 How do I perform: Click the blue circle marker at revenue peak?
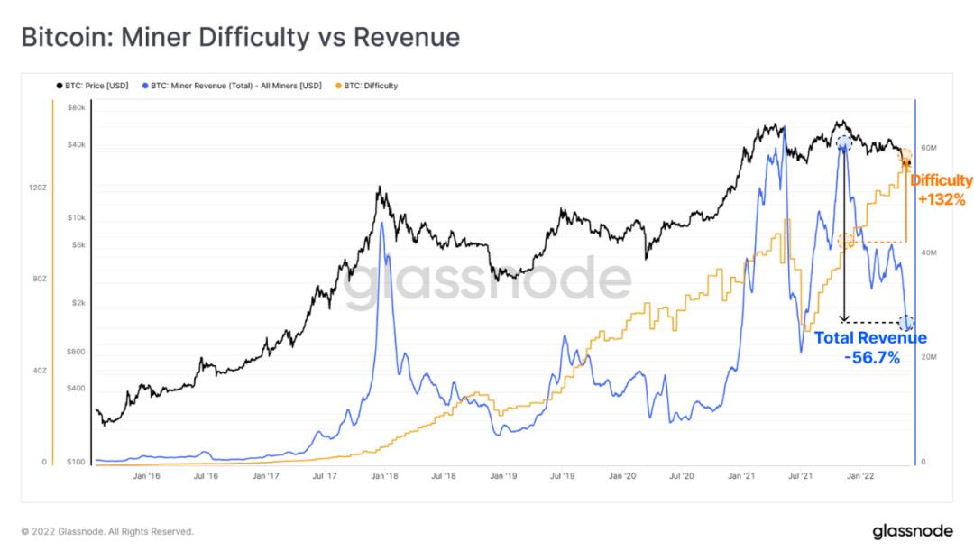(843, 143)
